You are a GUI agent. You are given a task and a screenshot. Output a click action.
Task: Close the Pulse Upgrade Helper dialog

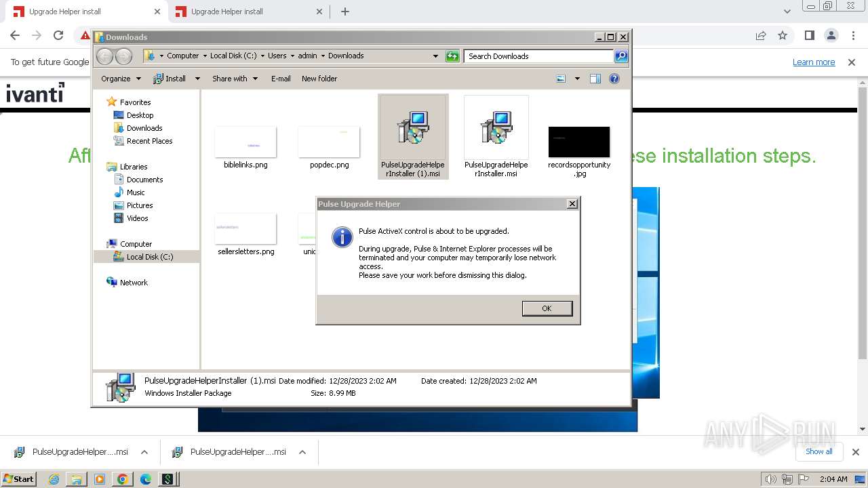572,204
